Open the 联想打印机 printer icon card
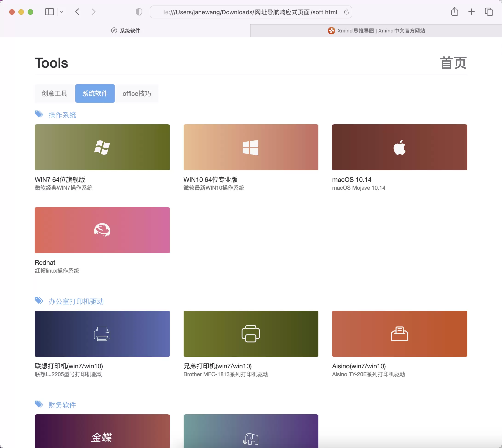 point(102,334)
